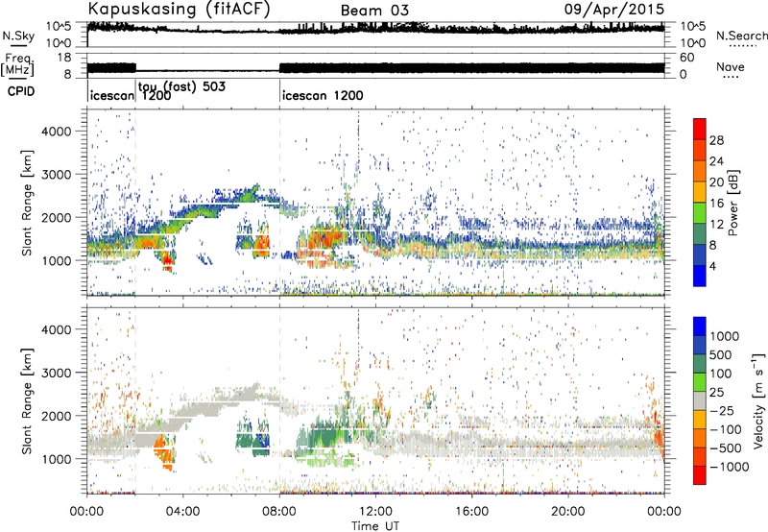The width and height of the screenshot is (768, 532).
Task: Click the dotted line sample under 'N.Search'
Action: click(x=742, y=46)
